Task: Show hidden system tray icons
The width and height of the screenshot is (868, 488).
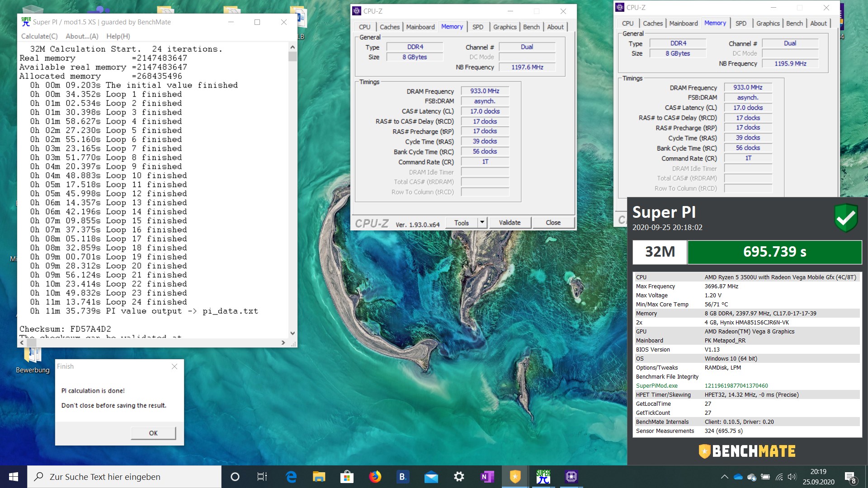Action: coord(724,477)
